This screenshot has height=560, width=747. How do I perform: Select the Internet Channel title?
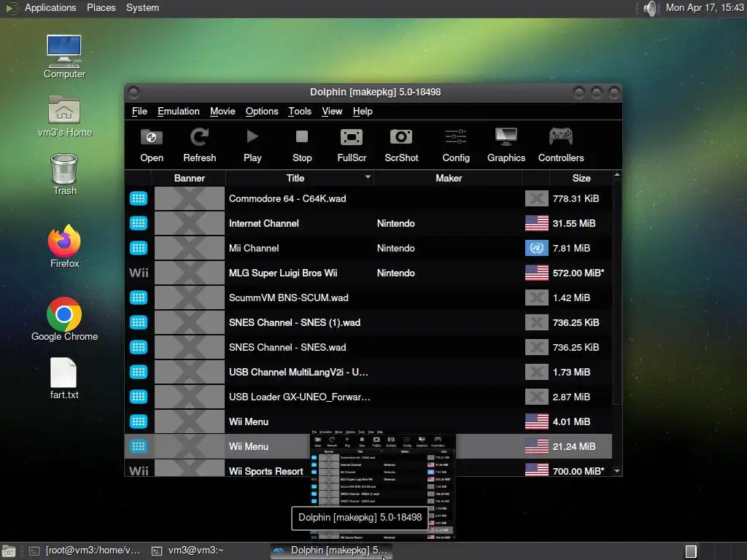tap(263, 223)
